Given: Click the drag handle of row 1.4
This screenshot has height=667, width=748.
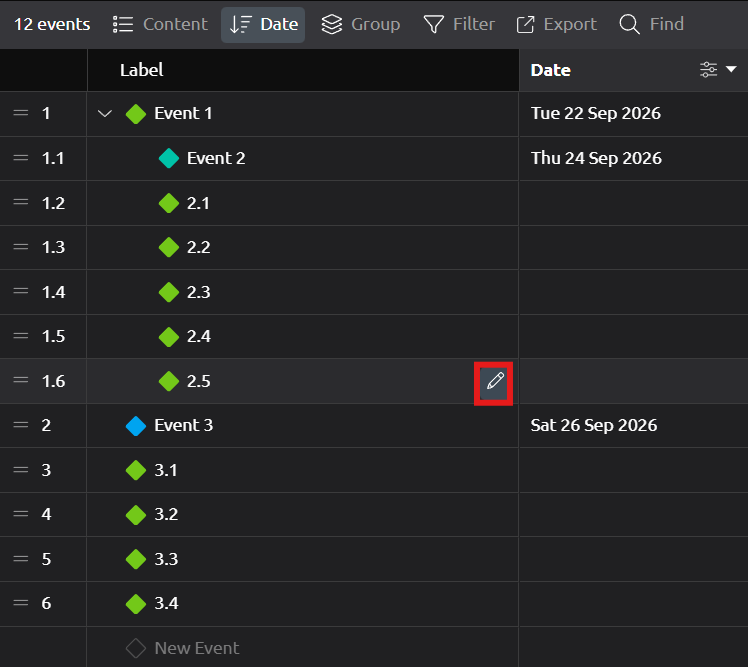Looking at the screenshot, I should tap(21, 292).
